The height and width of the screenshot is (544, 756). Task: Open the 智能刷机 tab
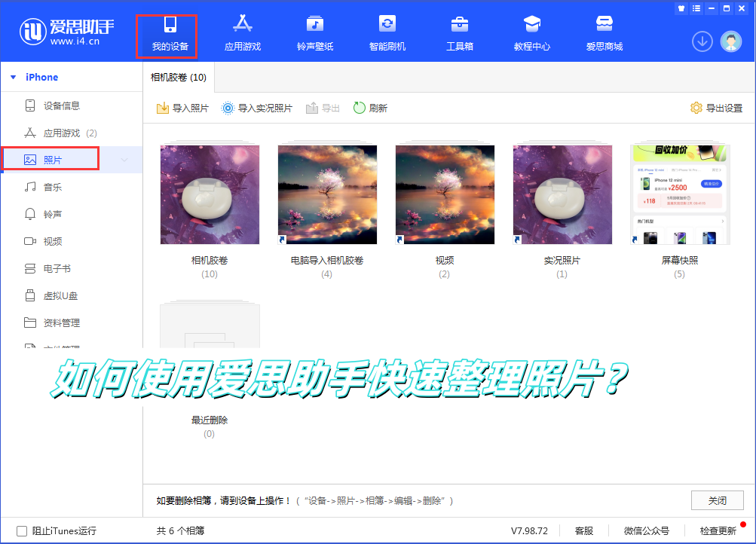point(387,34)
